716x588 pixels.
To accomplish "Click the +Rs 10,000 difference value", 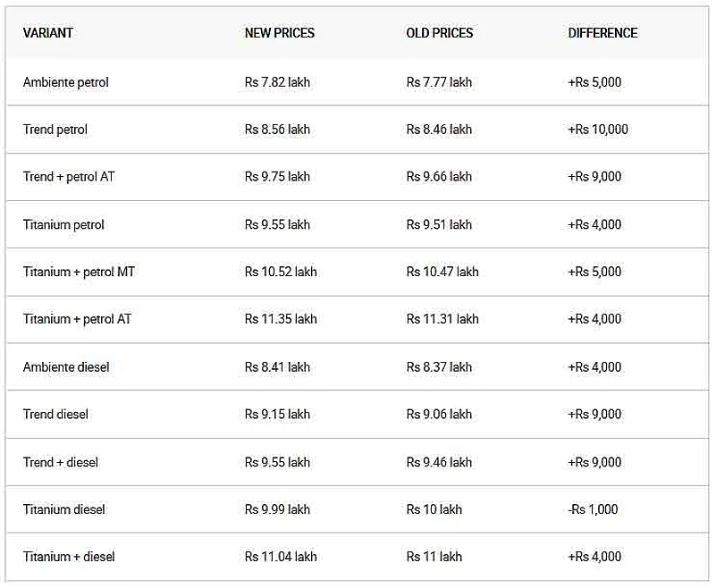I will tap(598, 130).
